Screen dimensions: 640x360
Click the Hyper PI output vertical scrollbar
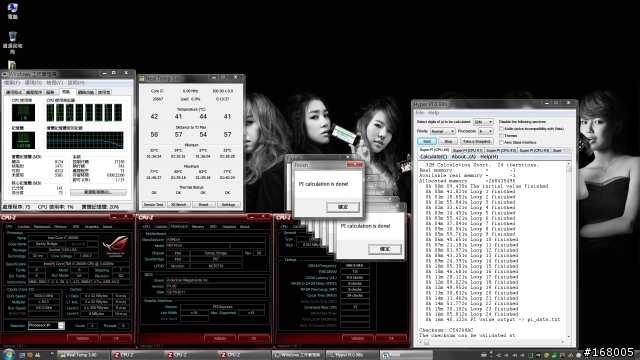(569, 249)
